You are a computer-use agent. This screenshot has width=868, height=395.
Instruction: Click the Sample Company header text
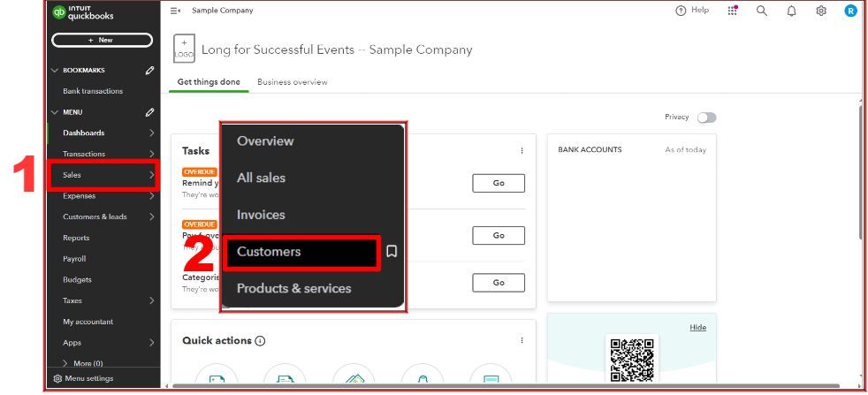click(223, 11)
